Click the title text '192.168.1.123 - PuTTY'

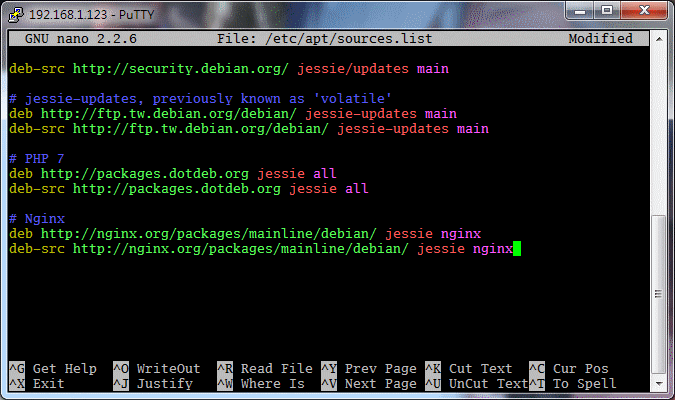click(92, 15)
